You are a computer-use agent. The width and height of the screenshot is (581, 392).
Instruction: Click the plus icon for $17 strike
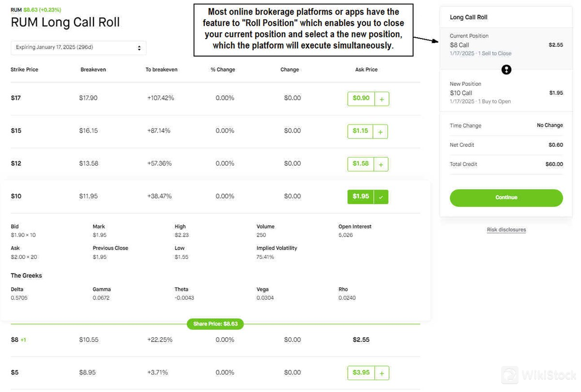[382, 99]
